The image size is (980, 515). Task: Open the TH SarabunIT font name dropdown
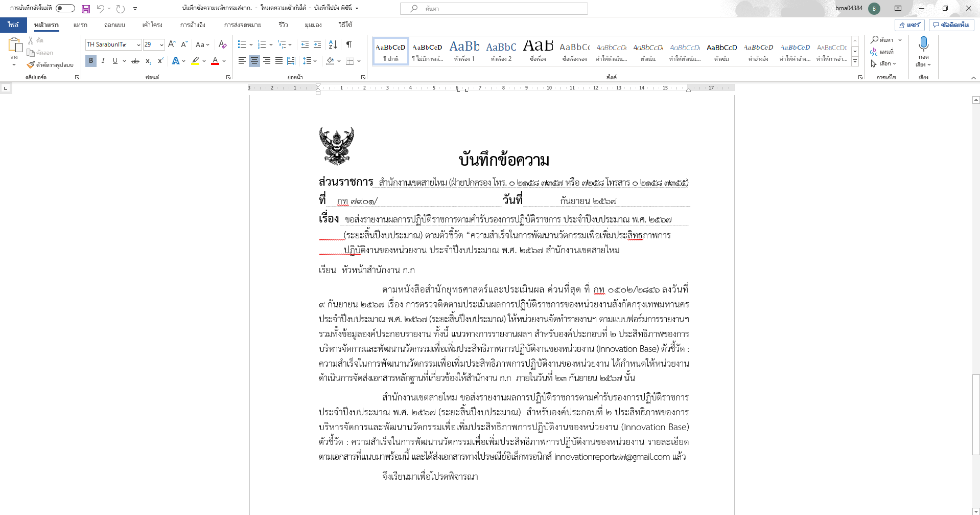point(138,45)
